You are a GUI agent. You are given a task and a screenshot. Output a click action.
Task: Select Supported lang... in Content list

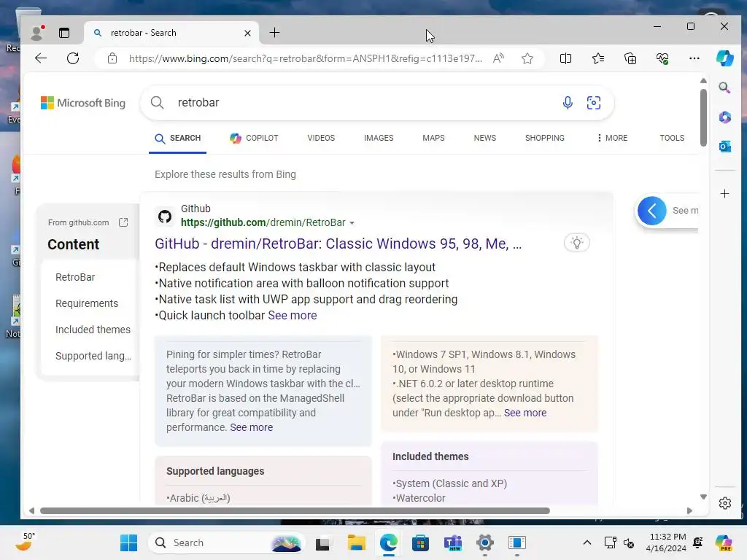[x=93, y=356]
